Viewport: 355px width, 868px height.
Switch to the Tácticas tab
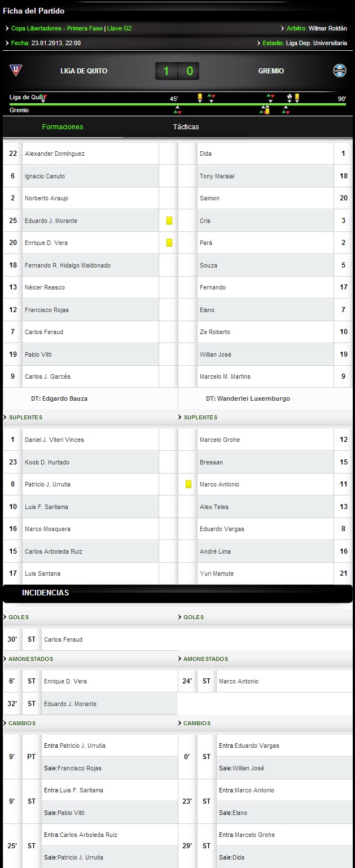(186, 127)
